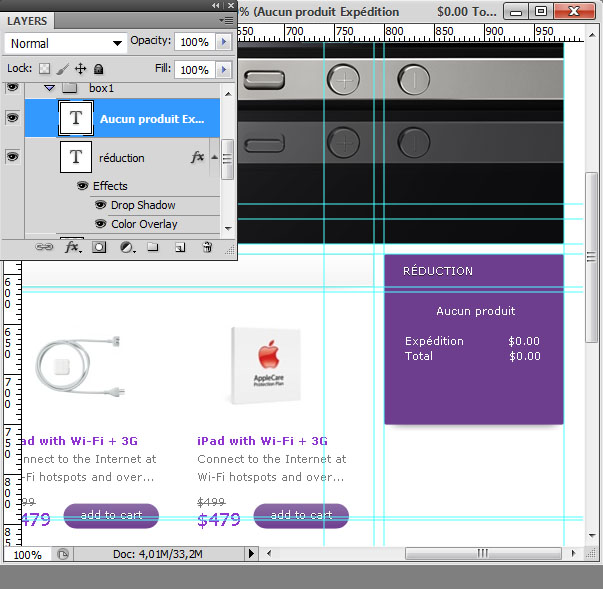Screen dimensions: 603x589
Task: Create a new layer
Action: 180,247
